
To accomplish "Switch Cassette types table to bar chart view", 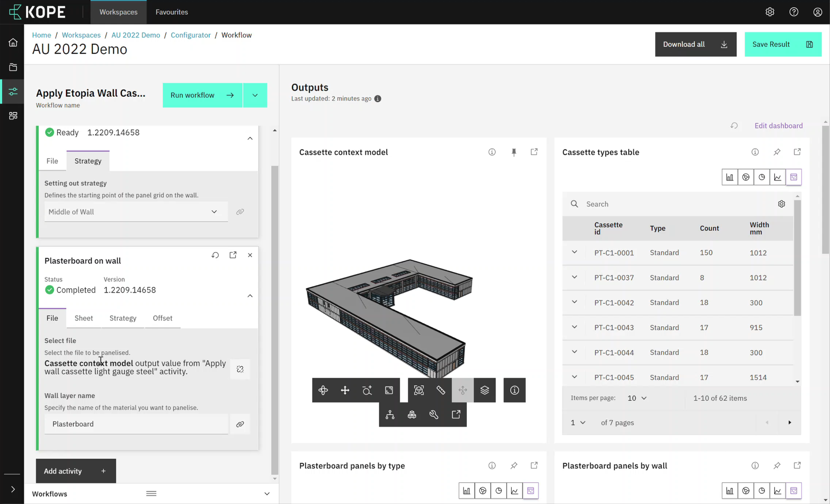I will 730,177.
